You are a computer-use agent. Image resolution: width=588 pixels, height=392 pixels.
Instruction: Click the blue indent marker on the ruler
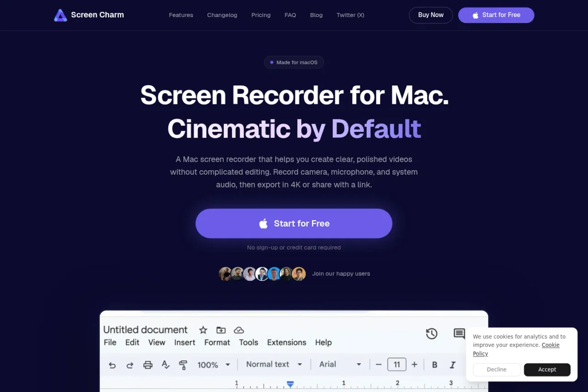pos(290,384)
